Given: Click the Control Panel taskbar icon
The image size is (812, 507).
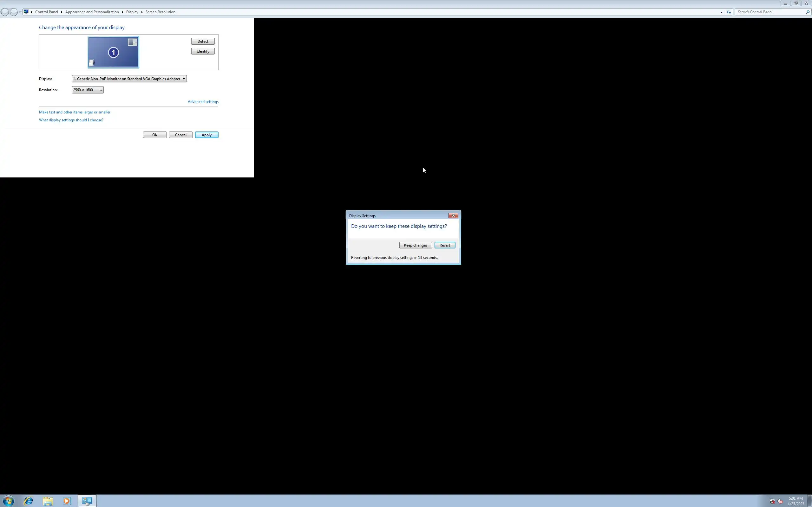Looking at the screenshot, I should click(x=87, y=501).
